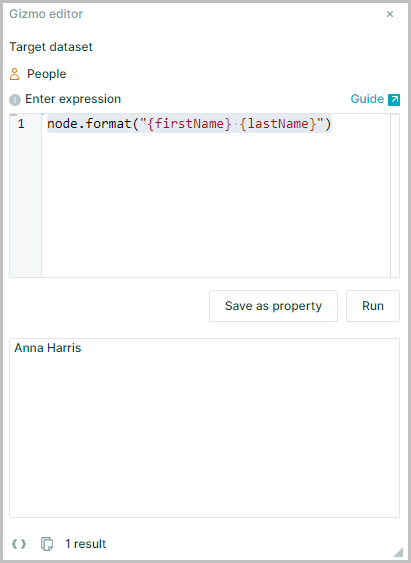Viewport: 411px width, 563px height.
Task: Click the empty area of the code editor
Action: [215, 205]
